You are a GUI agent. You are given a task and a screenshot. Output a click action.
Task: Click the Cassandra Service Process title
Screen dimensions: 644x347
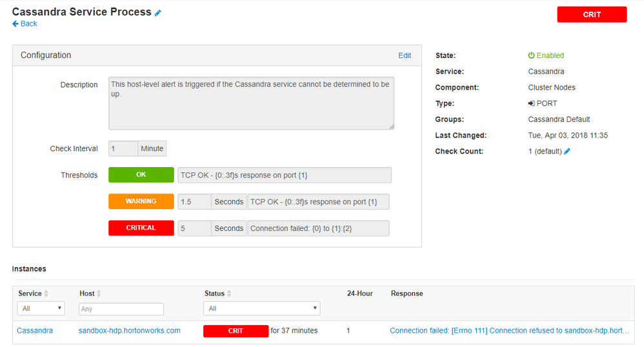[x=82, y=12]
